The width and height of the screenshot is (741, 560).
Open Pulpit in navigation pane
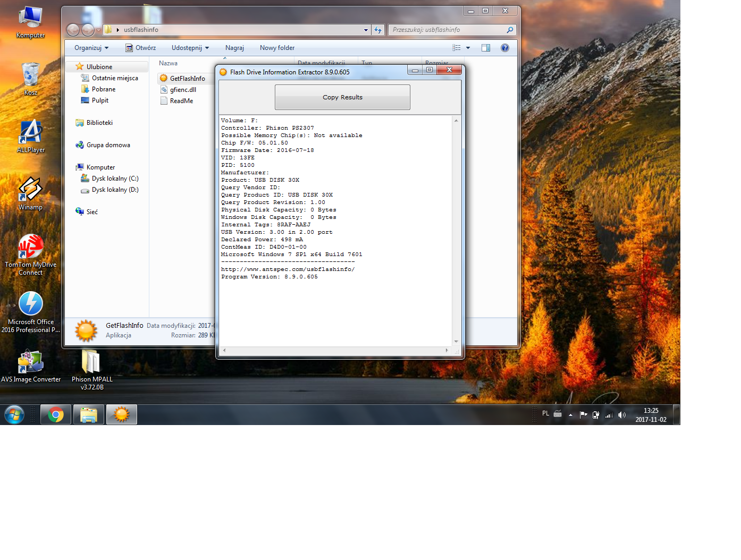[x=95, y=100]
